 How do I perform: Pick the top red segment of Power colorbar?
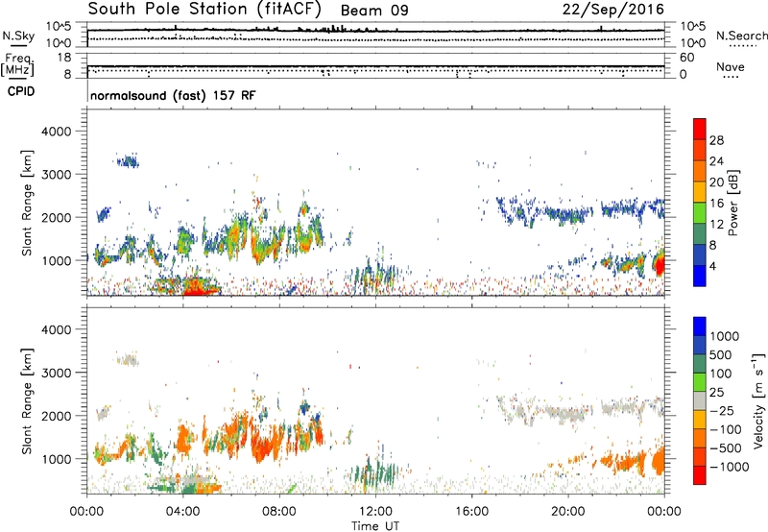[700, 130]
